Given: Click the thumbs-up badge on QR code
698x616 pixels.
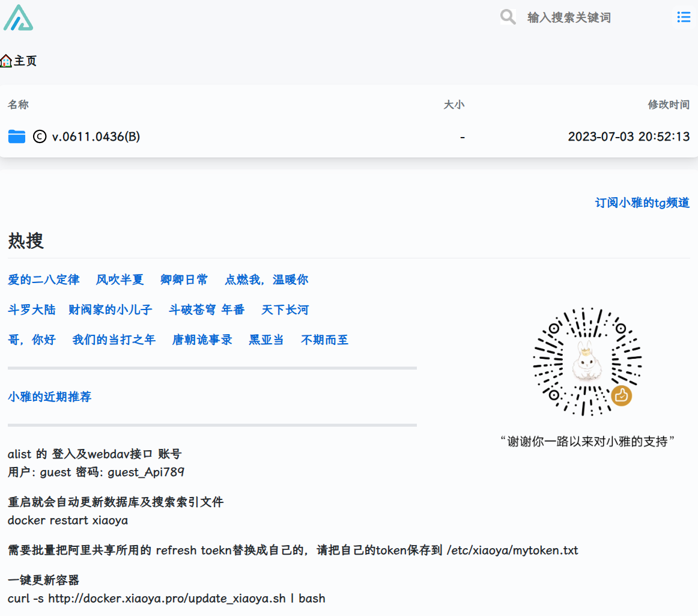Looking at the screenshot, I should point(622,395).
